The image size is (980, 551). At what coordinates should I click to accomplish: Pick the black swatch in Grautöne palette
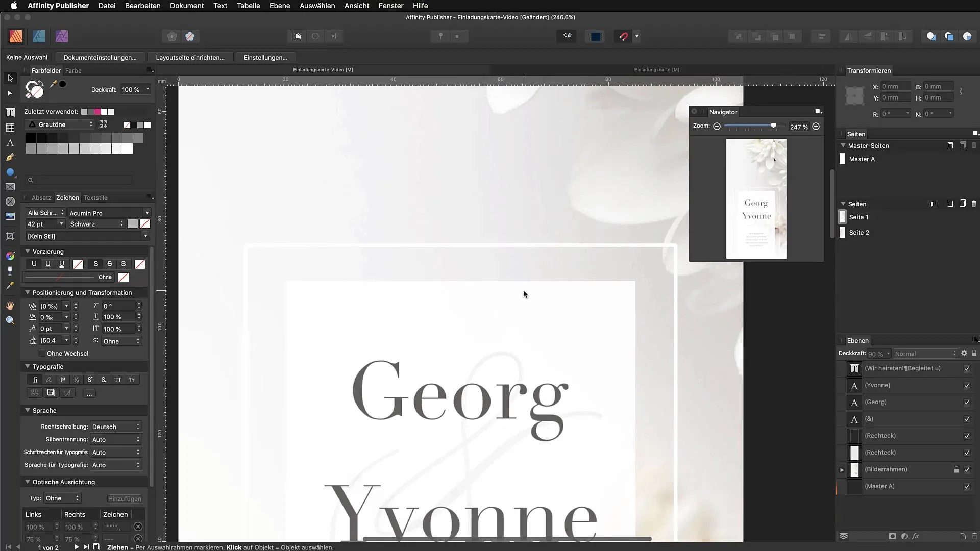[x=31, y=138]
